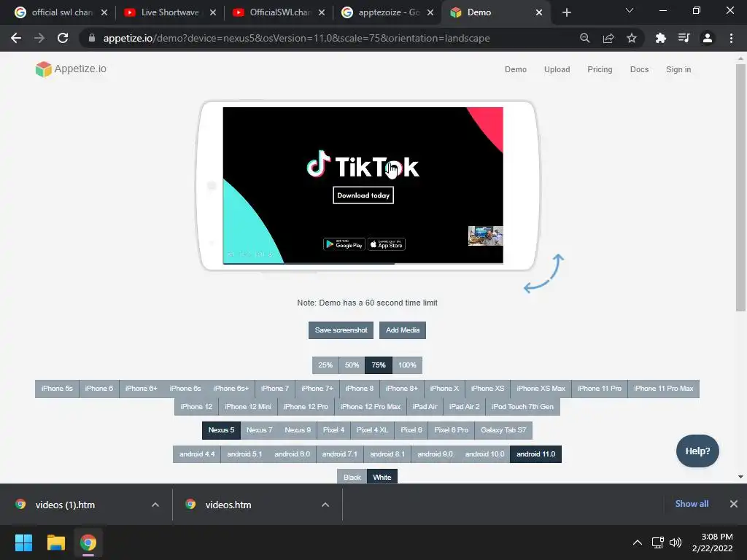Open the media controls icon

click(x=684, y=38)
